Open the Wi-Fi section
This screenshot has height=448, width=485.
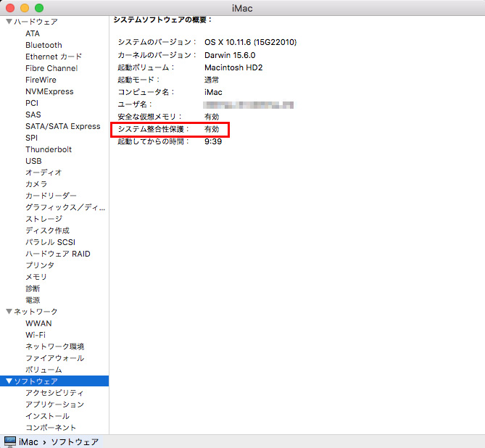click(36, 335)
